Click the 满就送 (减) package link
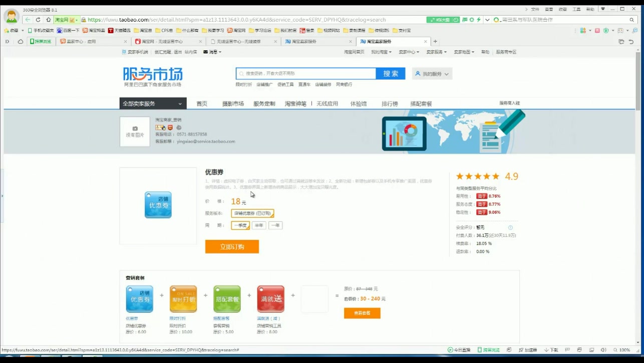 click(x=268, y=319)
